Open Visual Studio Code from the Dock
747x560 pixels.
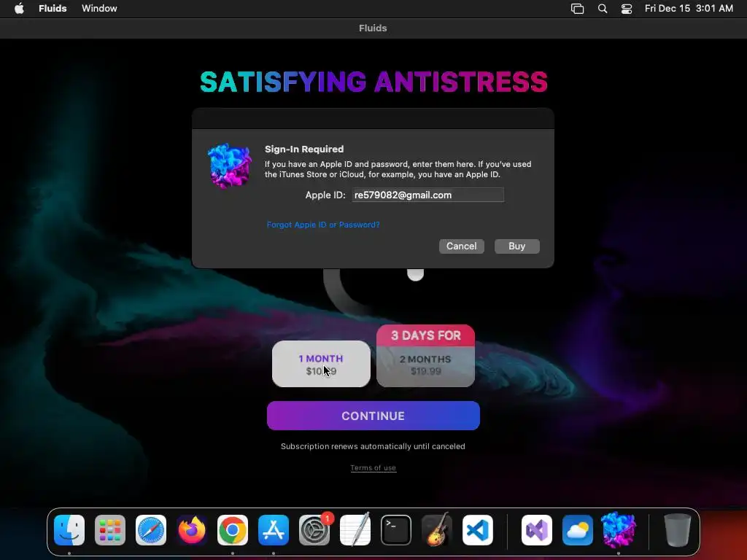(477, 530)
